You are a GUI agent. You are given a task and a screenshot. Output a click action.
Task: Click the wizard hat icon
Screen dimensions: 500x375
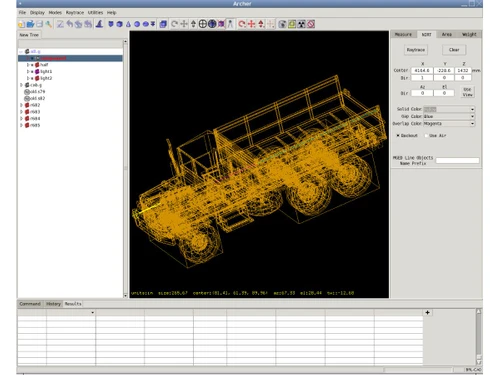point(99,24)
